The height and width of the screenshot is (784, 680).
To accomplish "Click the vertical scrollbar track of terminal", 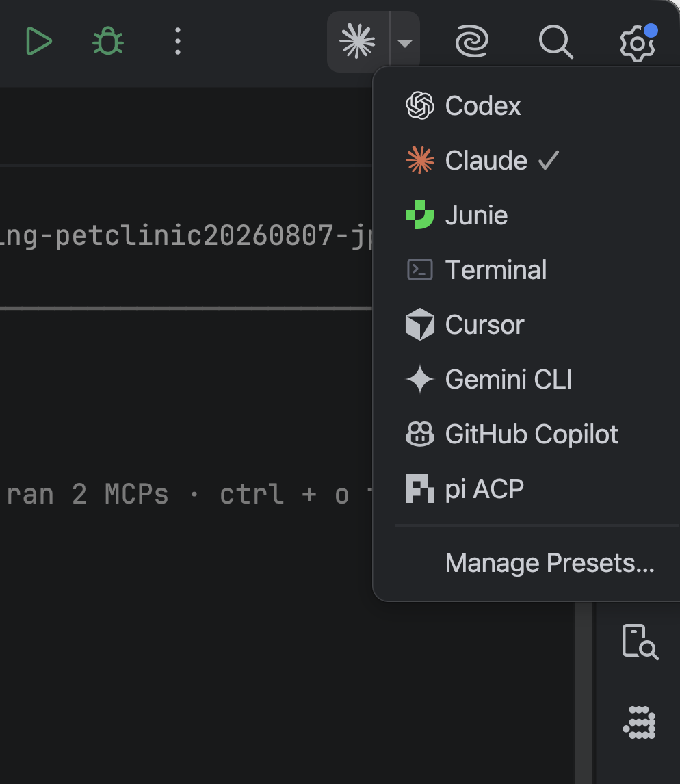I will pos(584,692).
